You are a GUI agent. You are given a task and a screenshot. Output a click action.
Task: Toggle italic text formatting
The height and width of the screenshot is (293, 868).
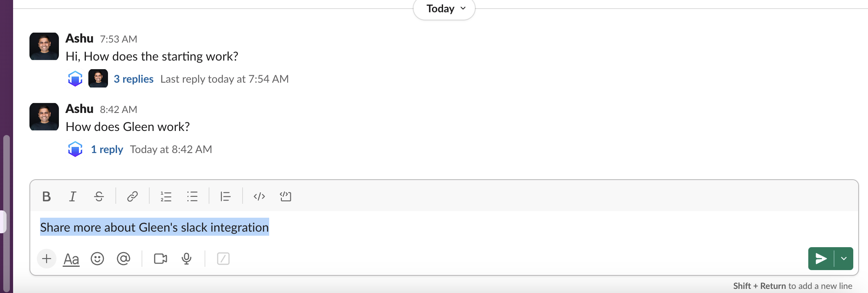tap(73, 196)
